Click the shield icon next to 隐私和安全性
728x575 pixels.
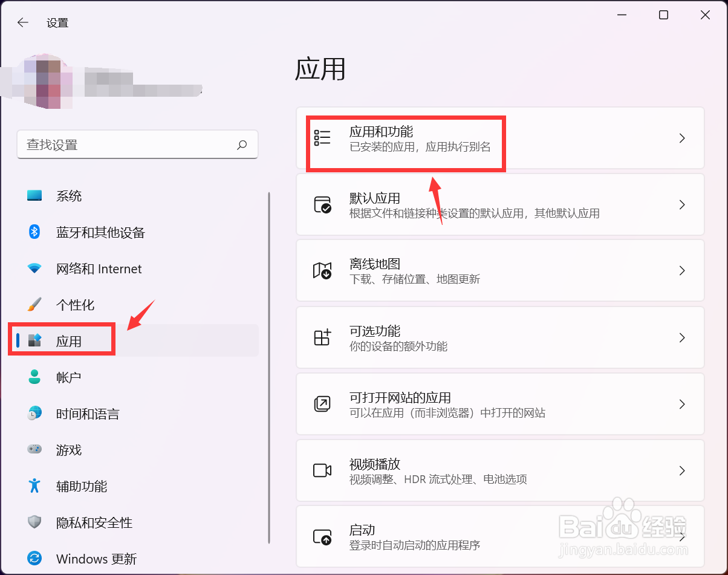click(34, 522)
